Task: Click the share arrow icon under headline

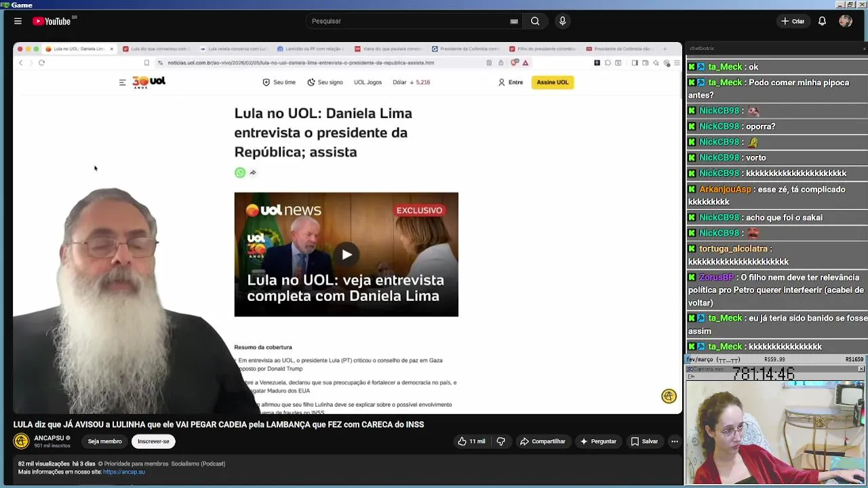Action: click(x=253, y=173)
